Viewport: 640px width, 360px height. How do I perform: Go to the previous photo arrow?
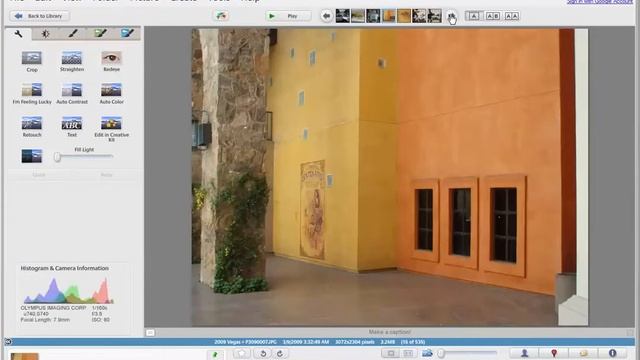coord(326,16)
